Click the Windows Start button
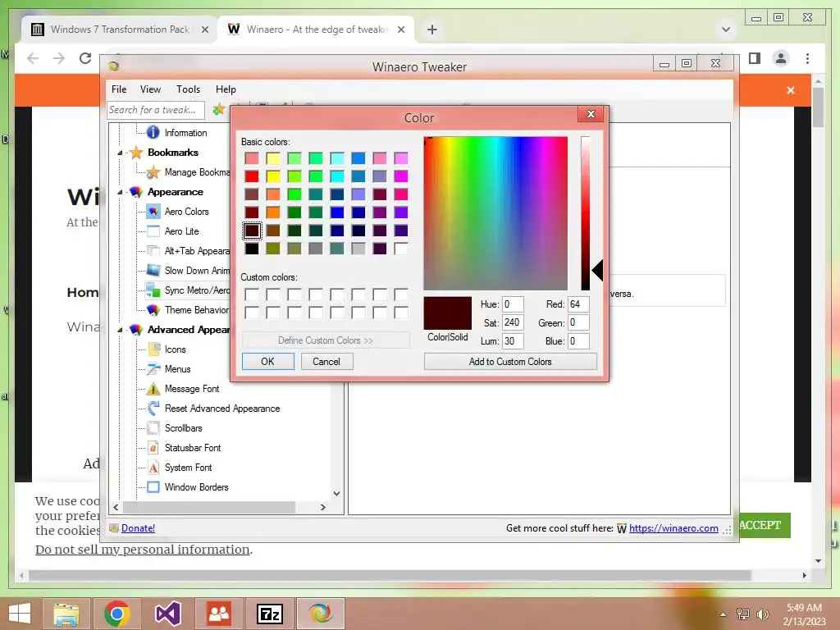840x630 pixels. tap(20, 614)
